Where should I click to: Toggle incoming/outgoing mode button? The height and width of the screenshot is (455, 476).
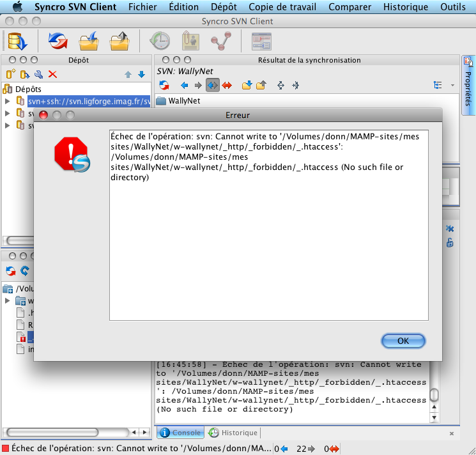click(x=212, y=85)
